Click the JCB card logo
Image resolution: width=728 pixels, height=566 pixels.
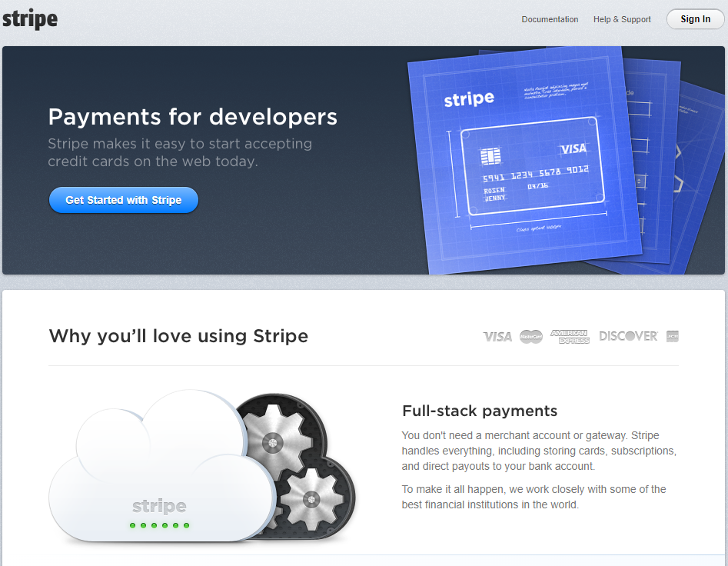673,336
